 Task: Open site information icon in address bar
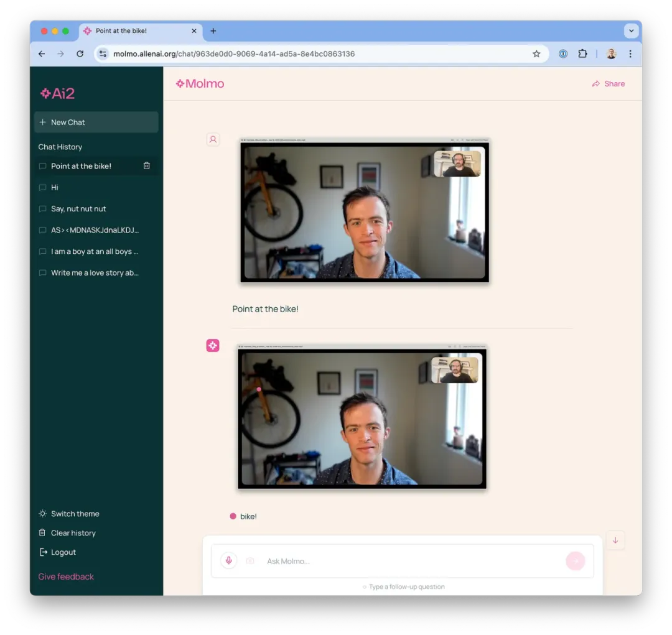coord(103,54)
